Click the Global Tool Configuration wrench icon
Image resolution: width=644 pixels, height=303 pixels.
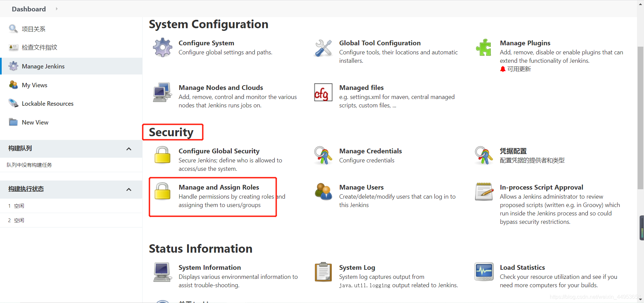(x=323, y=48)
